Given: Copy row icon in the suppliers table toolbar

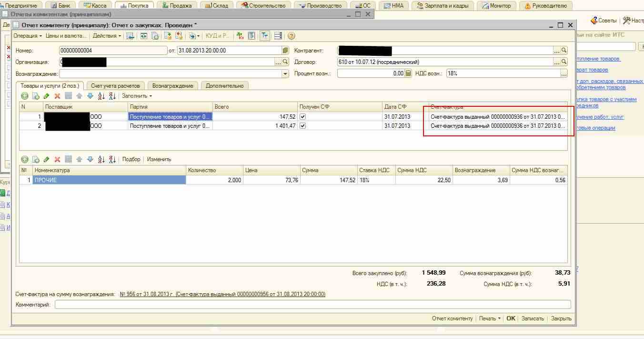Looking at the screenshot, I should 35,96.
